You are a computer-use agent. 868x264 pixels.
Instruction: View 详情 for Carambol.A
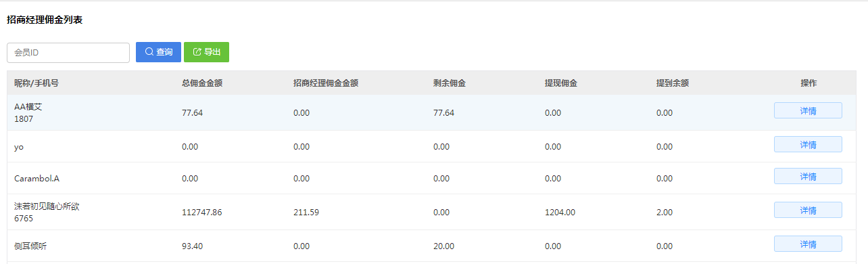click(x=808, y=176)
